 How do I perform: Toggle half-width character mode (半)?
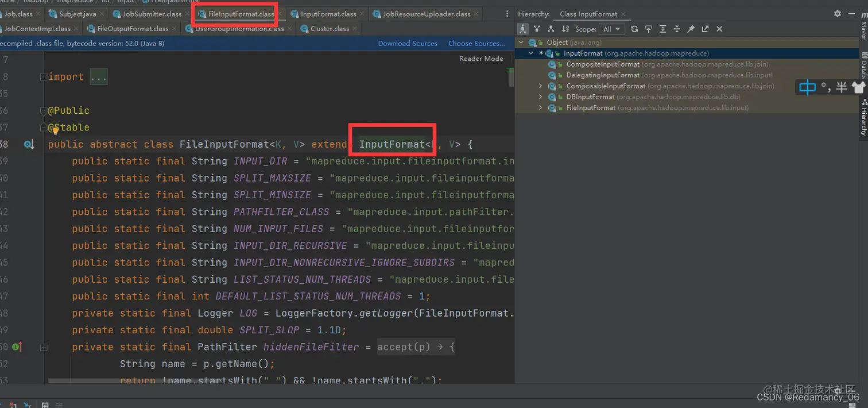(842, 87)
